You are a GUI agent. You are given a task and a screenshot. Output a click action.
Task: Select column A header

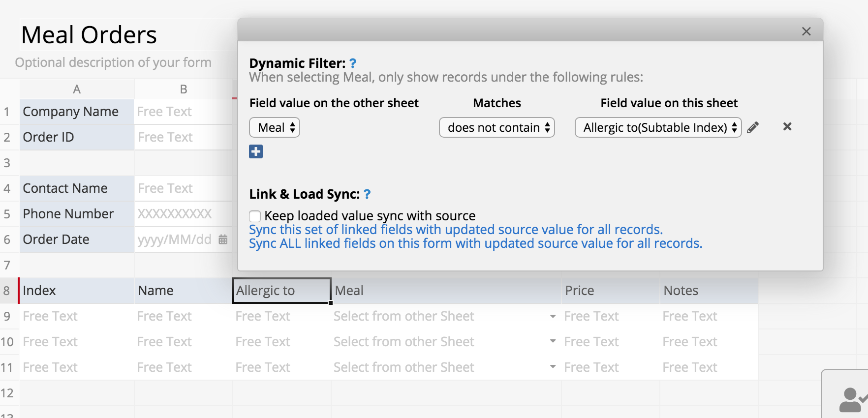point(77,90)
